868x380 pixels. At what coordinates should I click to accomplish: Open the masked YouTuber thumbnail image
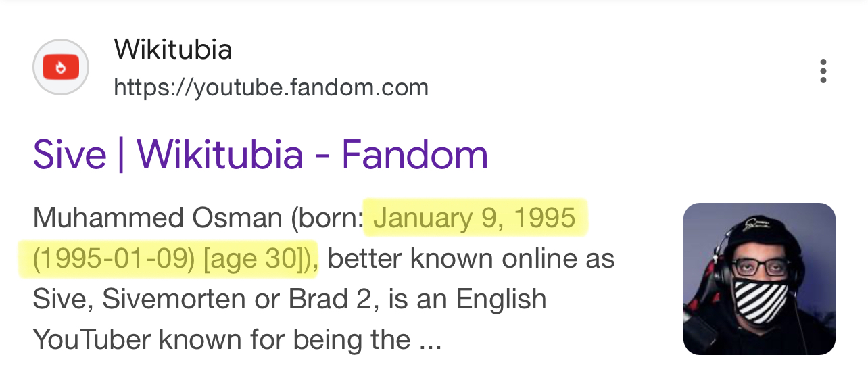759,279
